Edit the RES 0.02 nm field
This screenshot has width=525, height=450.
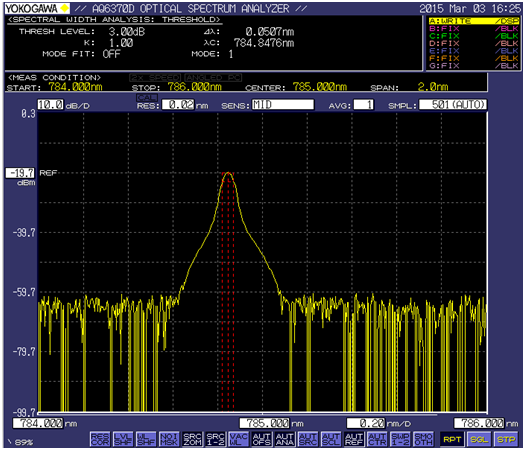point(178,105)
